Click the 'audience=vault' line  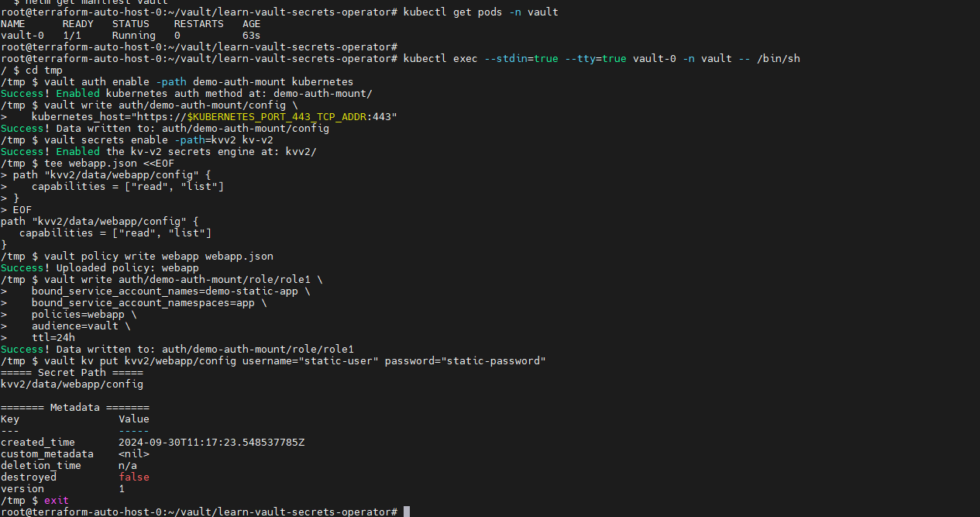(x=81, y=326)
